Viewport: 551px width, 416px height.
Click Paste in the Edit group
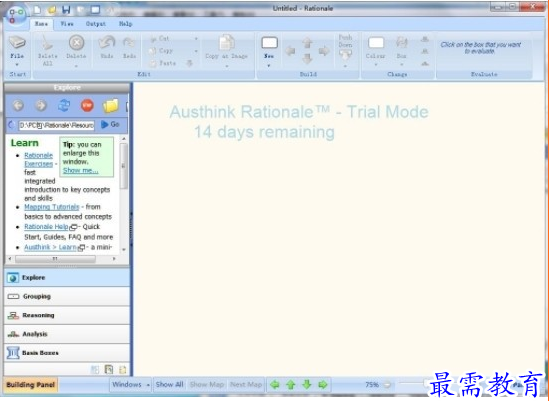(162, 63)
